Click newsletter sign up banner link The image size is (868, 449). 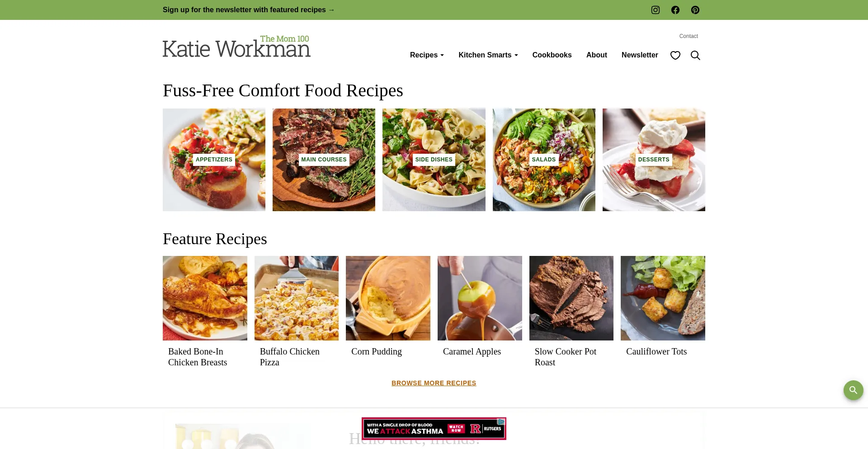[x=249, y=10]
